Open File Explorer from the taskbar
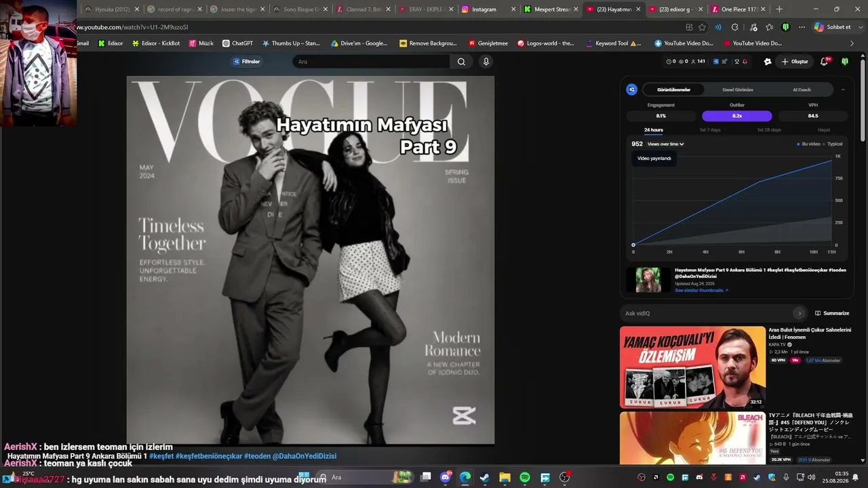The height and width of the screenshot is (488, 868). coord(505,478)
